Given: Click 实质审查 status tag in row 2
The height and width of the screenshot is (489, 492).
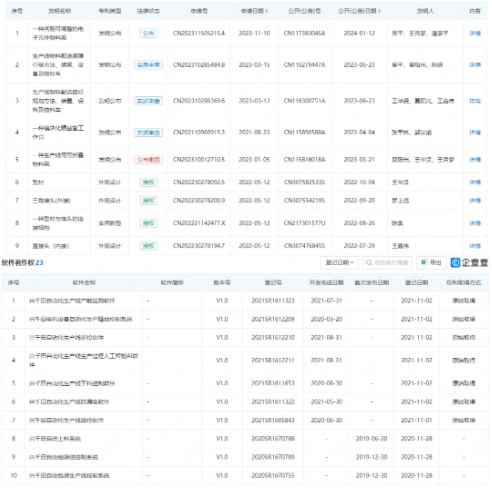Looking at the screenshot, I should (x=148, y=65).
